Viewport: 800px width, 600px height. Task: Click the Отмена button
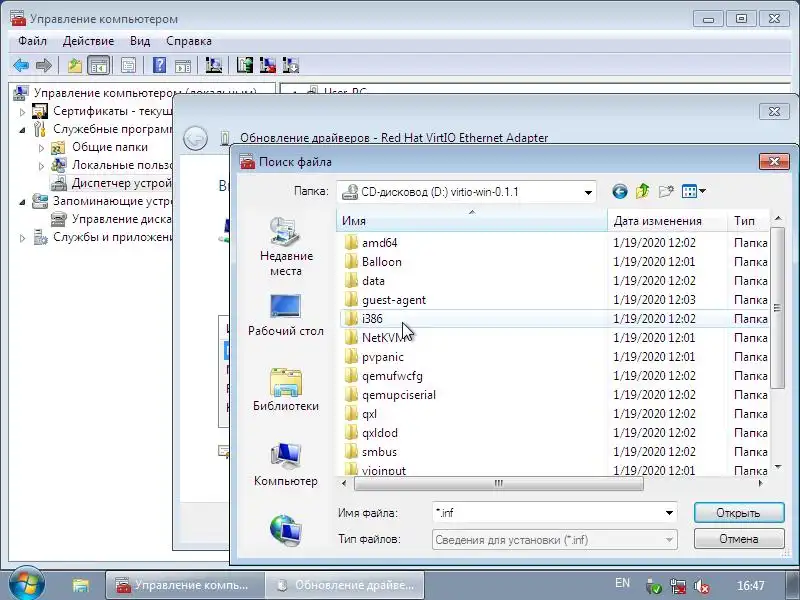tap(739, 539)
